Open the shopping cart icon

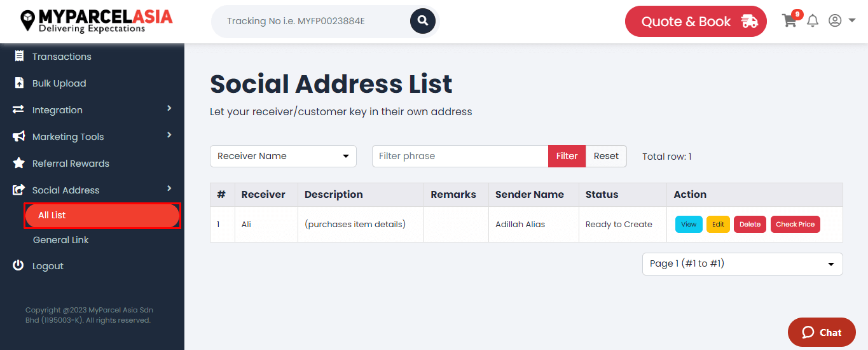tap(790, 20)
